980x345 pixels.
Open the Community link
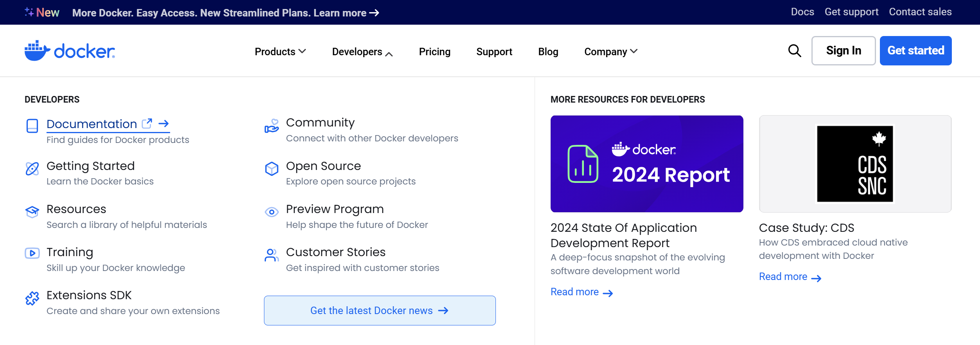pyautogui.click(x=320, y=123)
